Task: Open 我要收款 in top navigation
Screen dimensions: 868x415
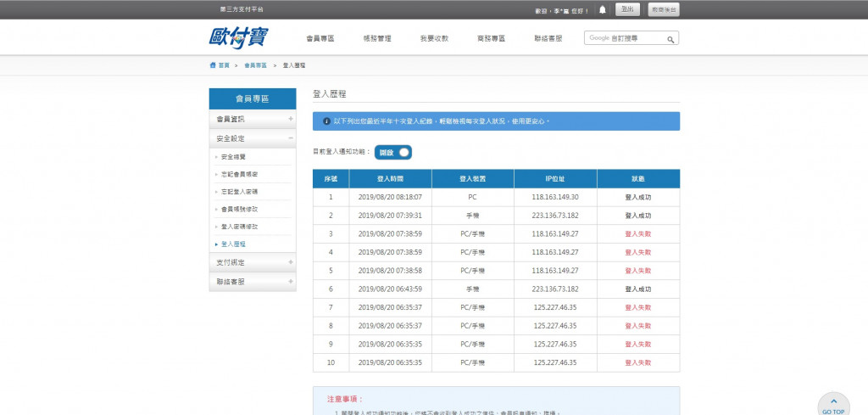Action: click(434, 38)
